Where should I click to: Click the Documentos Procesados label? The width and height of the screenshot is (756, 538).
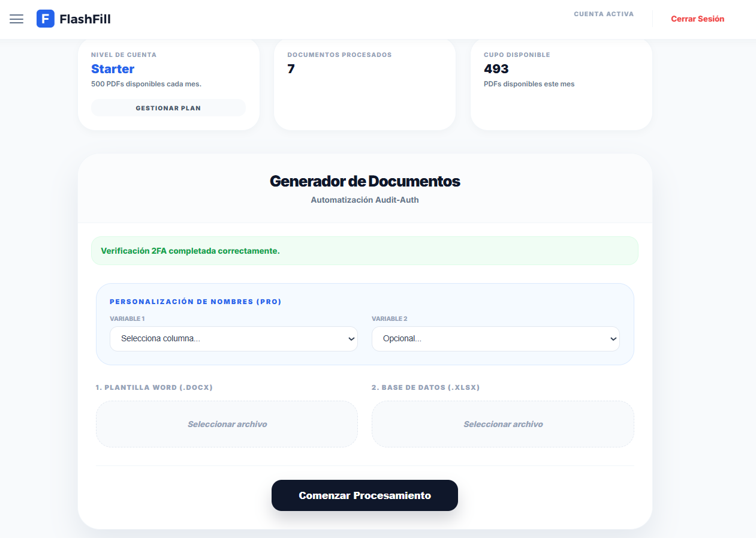tap(339, 55)
